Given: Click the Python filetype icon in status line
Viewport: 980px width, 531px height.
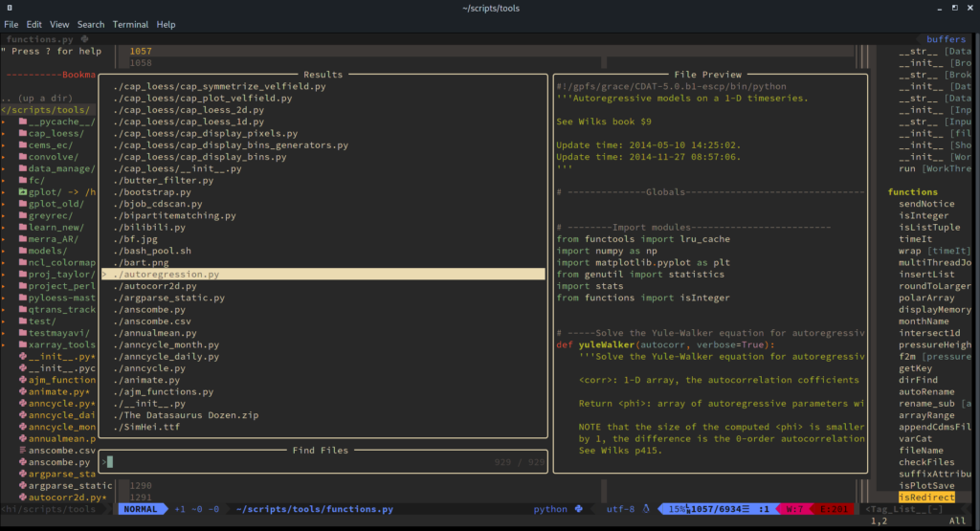Looking at the screenshot, I should (579, 508).
